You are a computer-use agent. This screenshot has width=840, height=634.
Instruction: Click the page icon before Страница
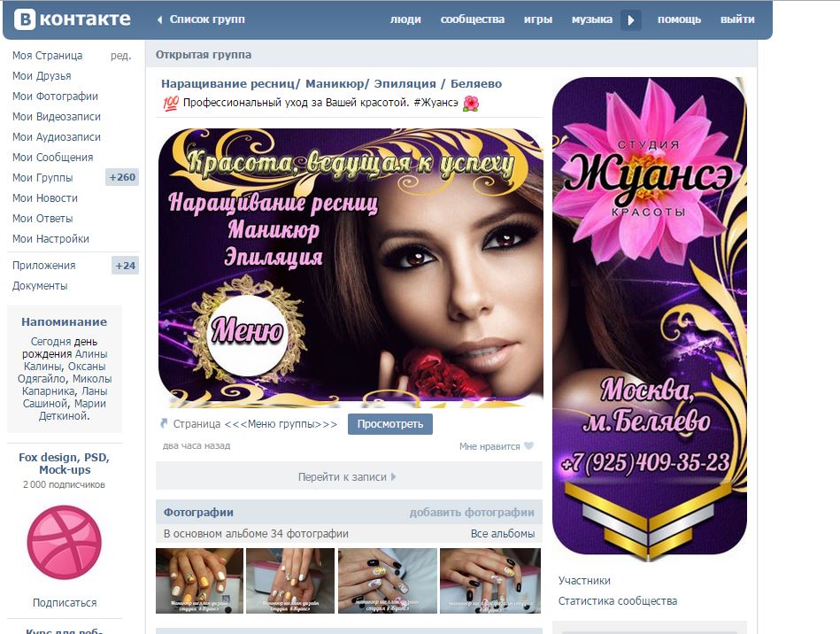pos(164,423)
